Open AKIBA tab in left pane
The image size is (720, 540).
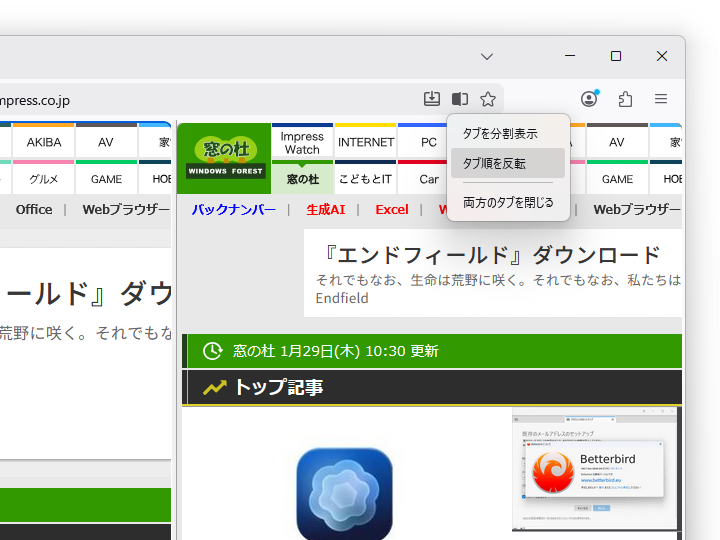44,142
